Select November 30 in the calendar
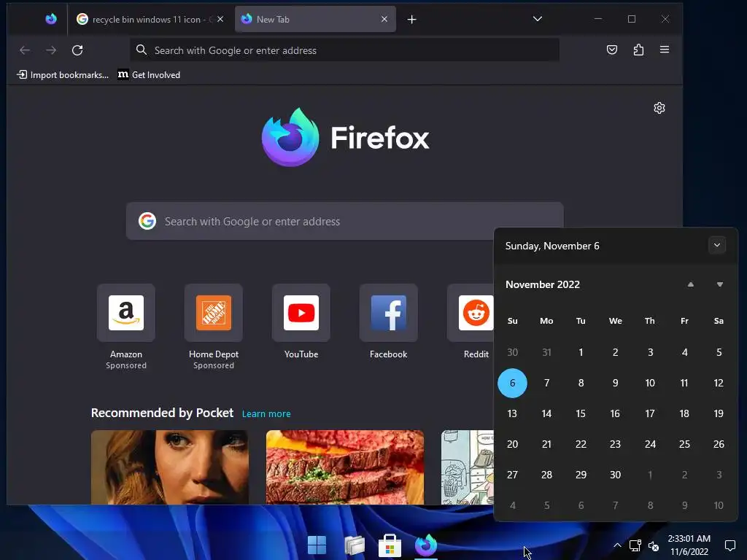 pyautogui.click(x=615, y=475)
